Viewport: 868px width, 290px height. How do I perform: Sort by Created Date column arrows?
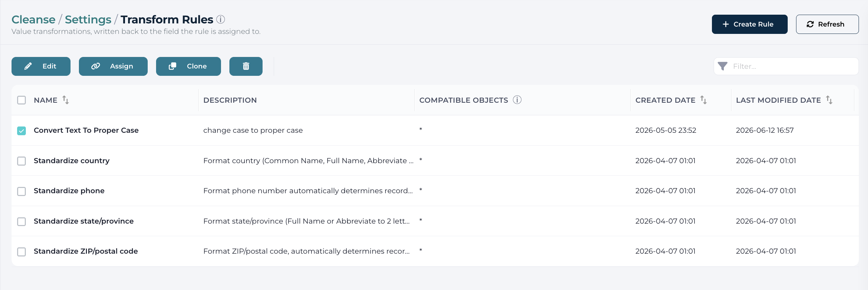(x=704, y=100)
